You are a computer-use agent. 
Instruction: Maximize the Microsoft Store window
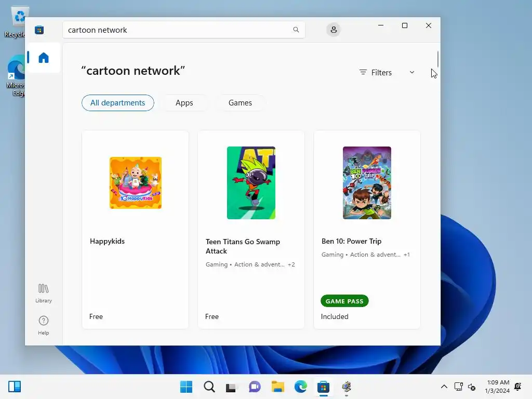(x=404, y=25)
